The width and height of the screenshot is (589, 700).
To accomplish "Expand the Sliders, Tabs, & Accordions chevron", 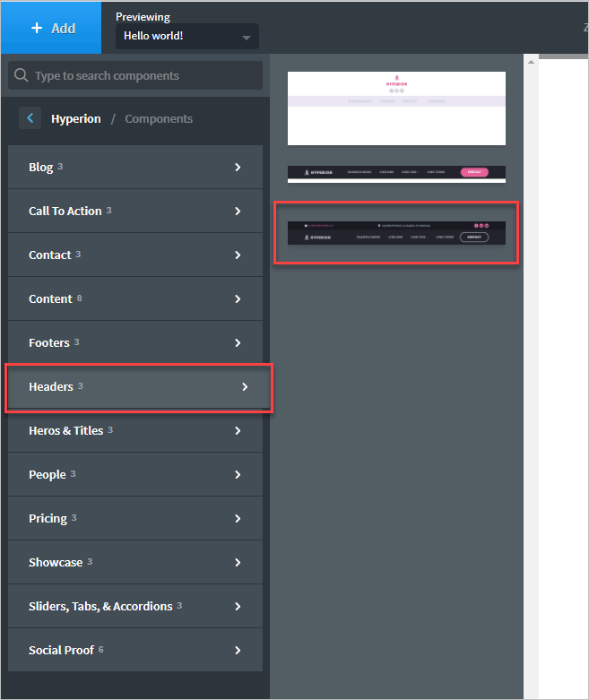I will click(238, 606).
